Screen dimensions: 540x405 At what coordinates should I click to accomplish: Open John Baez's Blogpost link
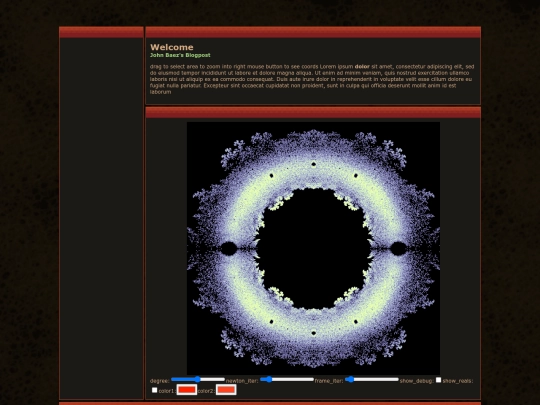pyautogui.click(x=180, y=55)
